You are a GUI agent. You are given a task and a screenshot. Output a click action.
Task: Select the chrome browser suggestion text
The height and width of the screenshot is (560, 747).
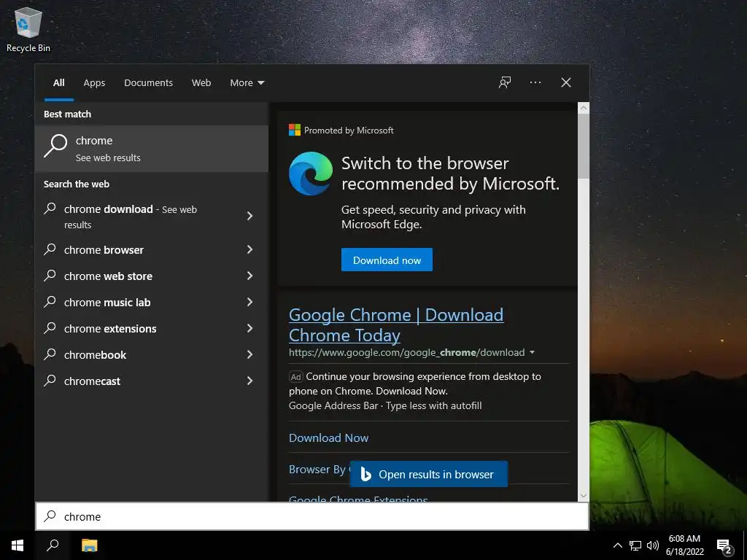click(x=104, y=249)
